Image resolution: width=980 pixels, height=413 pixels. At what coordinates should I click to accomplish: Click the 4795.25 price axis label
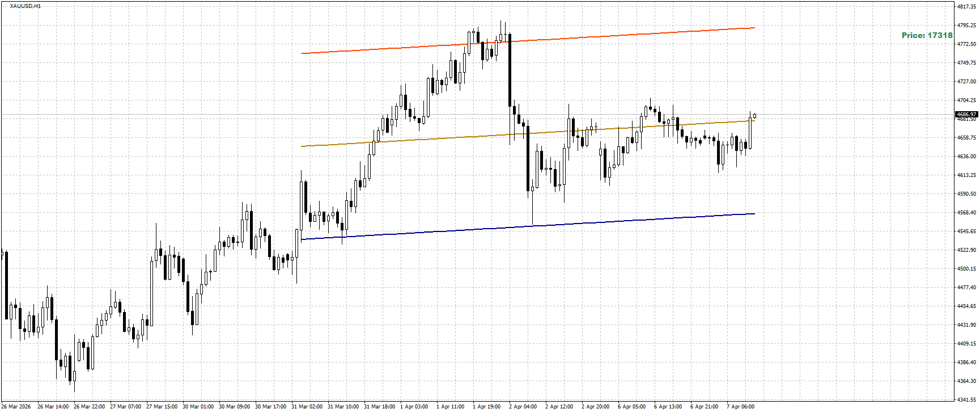(x=966, y=26)
